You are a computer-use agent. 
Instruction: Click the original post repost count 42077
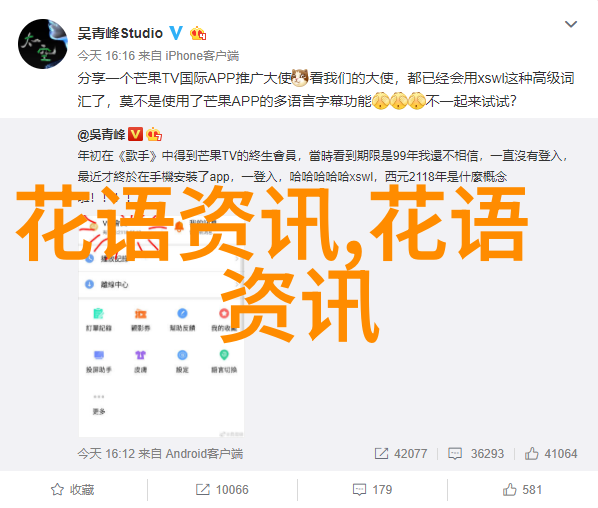coord(400,453)
